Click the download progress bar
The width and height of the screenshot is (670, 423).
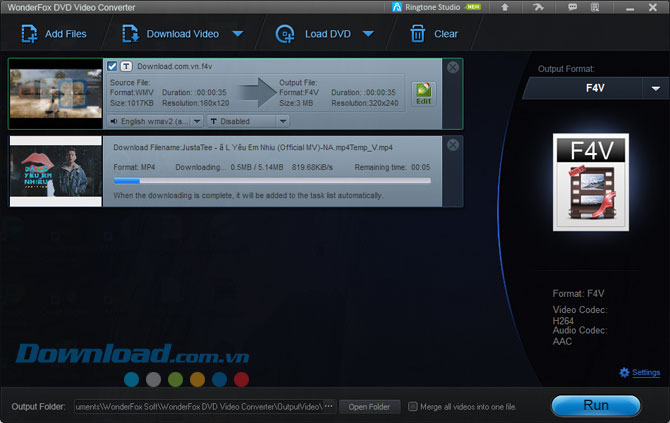point(272,181)
